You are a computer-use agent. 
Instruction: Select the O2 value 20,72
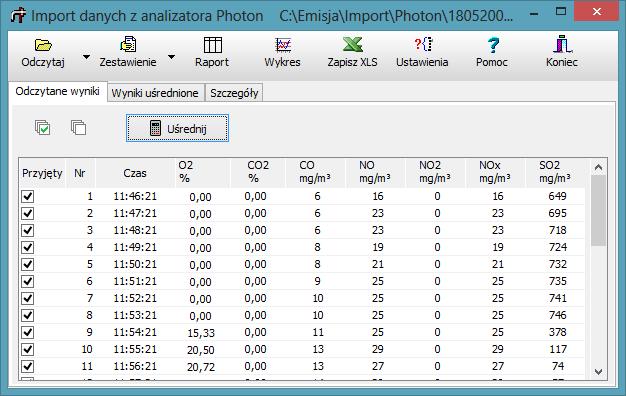(x=201, y=367)
